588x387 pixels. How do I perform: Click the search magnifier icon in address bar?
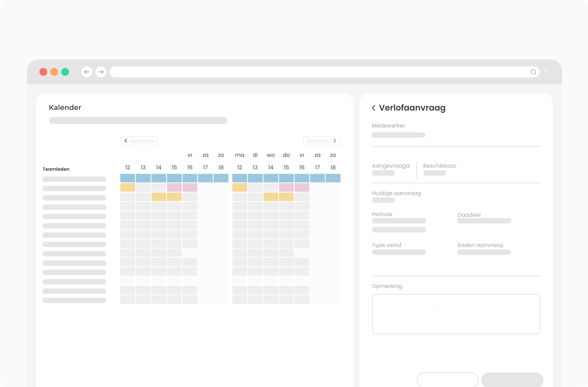click(x=533, y=72)
